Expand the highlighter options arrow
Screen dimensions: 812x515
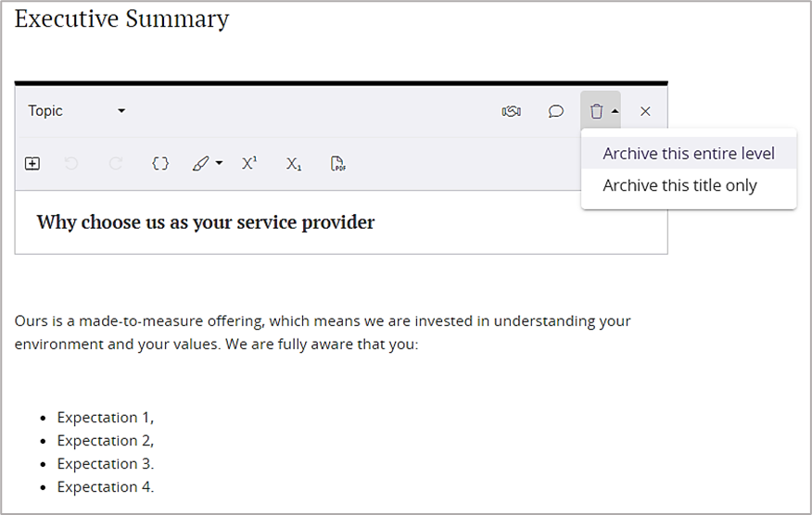point(220,164)
